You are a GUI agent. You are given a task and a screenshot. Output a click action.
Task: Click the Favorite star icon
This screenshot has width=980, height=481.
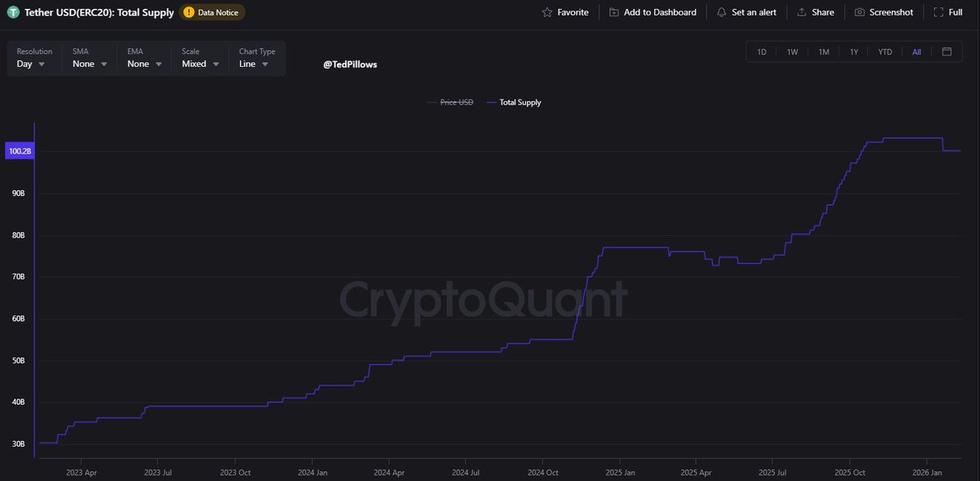(547, 12)
